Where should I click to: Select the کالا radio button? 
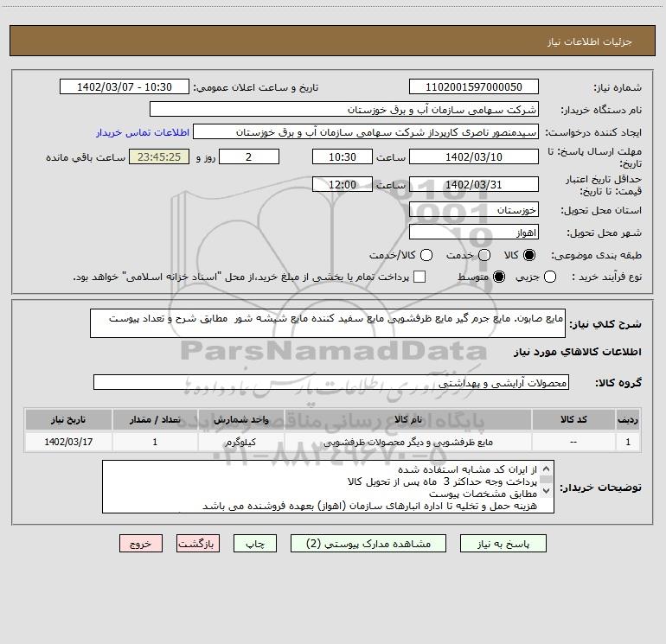coord(529,255)
